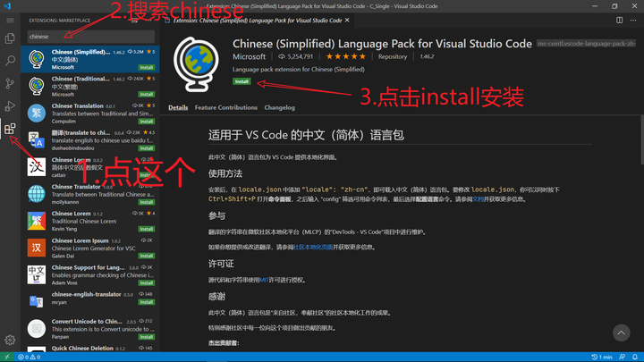The height and width of the screenshot is (362, 644).
Task: Click the EXTENSIONS: MARKETPLACE panel title
Action: coord(60,20)
